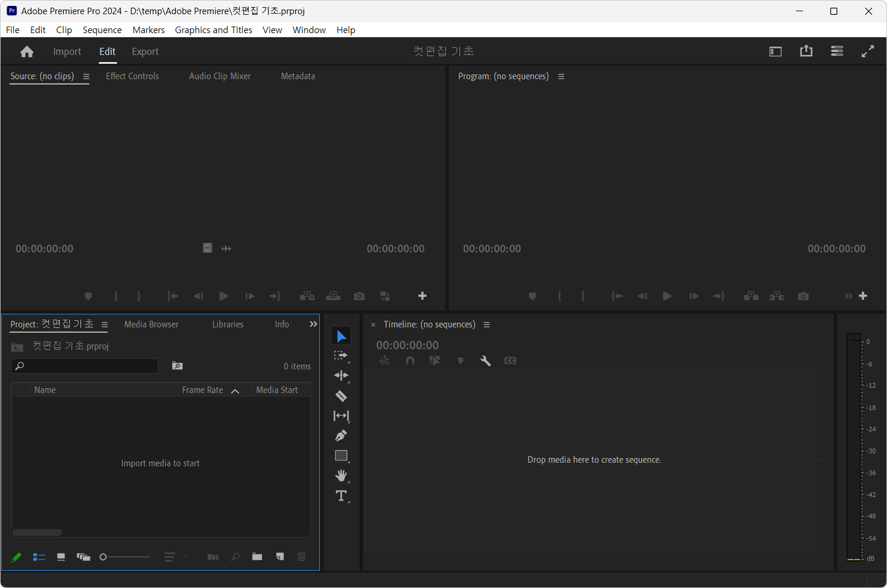Click Program monitor Lift button
The width and height of the screenshot is (887, 588).
pos(751,296)
